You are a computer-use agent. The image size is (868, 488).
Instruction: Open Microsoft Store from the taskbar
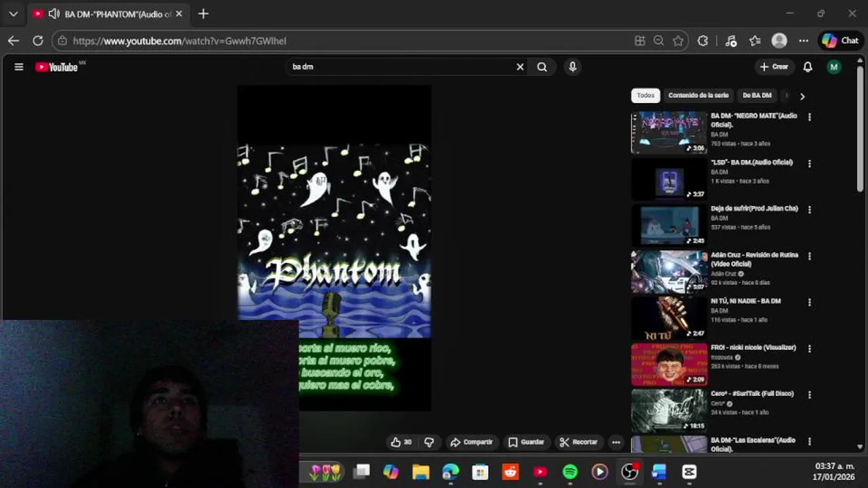pos(480,472)
